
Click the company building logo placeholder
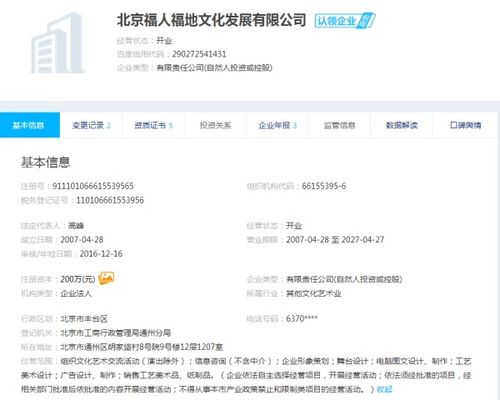(x=57, y=43)
